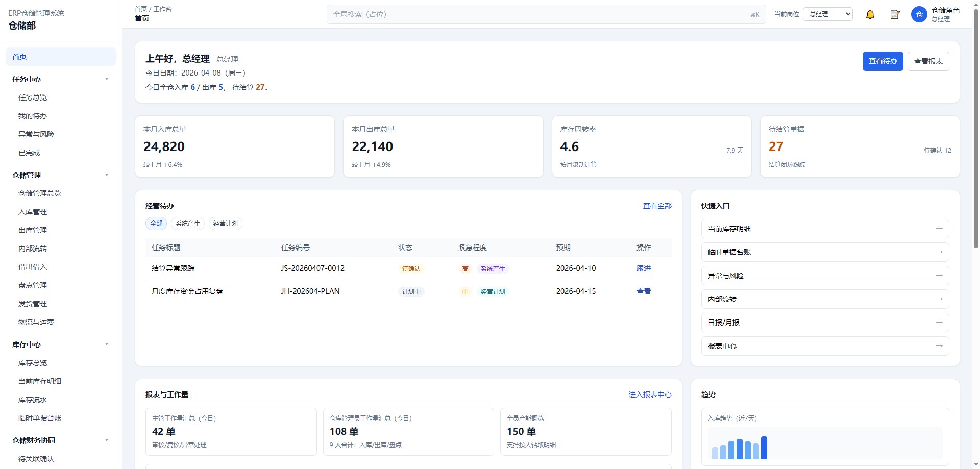Open sidebar item 临时单据台账
980x469 pixels.
point(61,418)
